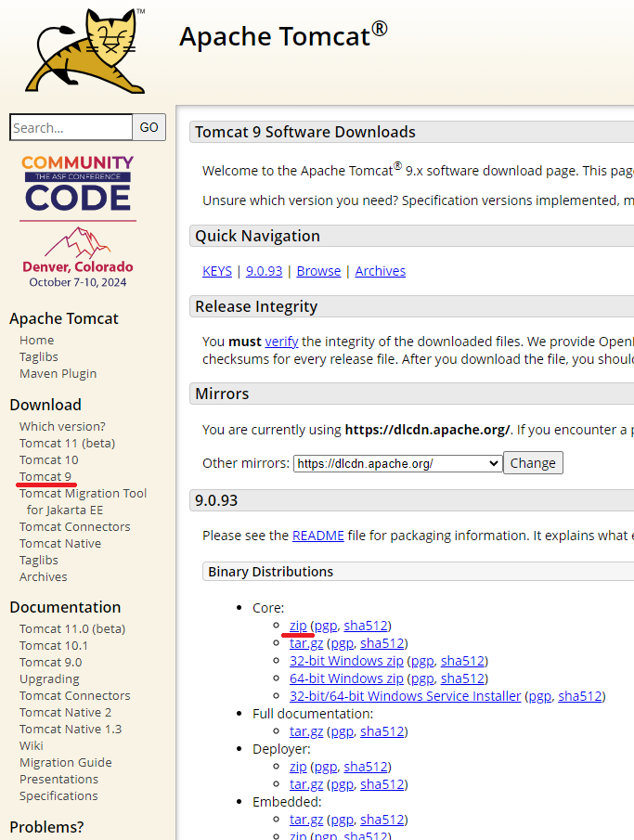Open pgp signature for 32-bit Windows zip
This screenshot has height=840, width=634.
[x=423, y=661]
